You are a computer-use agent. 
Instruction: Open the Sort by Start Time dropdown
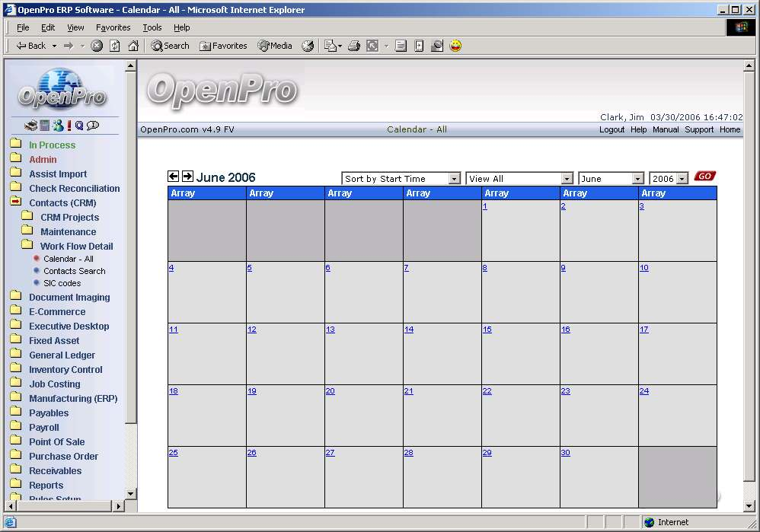coord(401,179)
